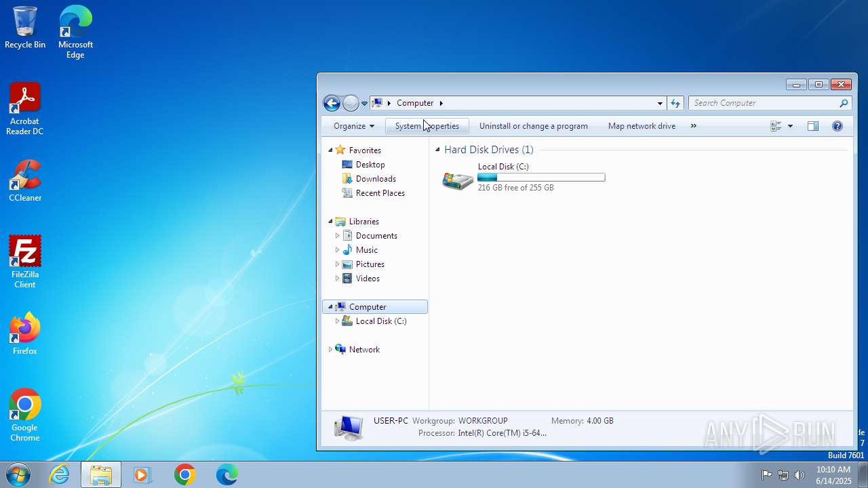This screenshot has width=868, height=488.
Task: Collapse the Favorites group
Action: pos(331,150)
